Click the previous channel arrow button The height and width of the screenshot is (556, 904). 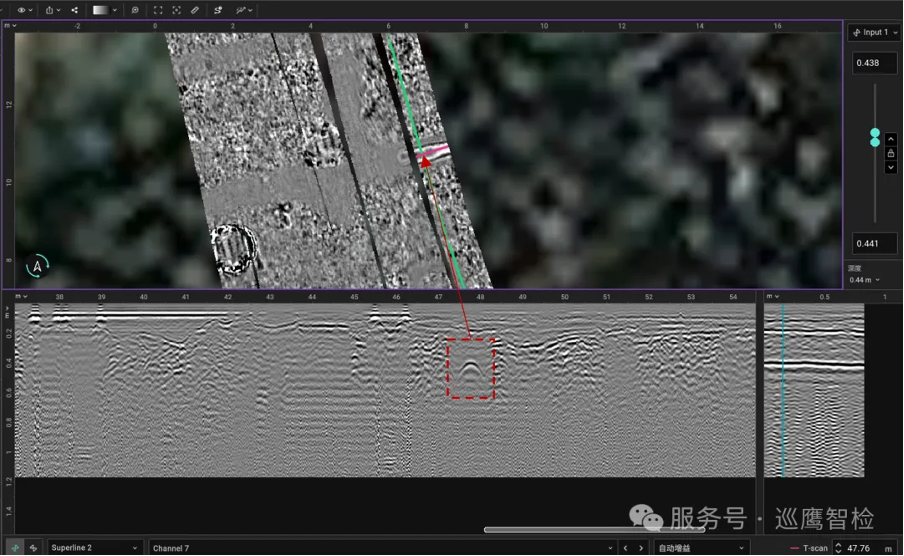tap(623, 548)
